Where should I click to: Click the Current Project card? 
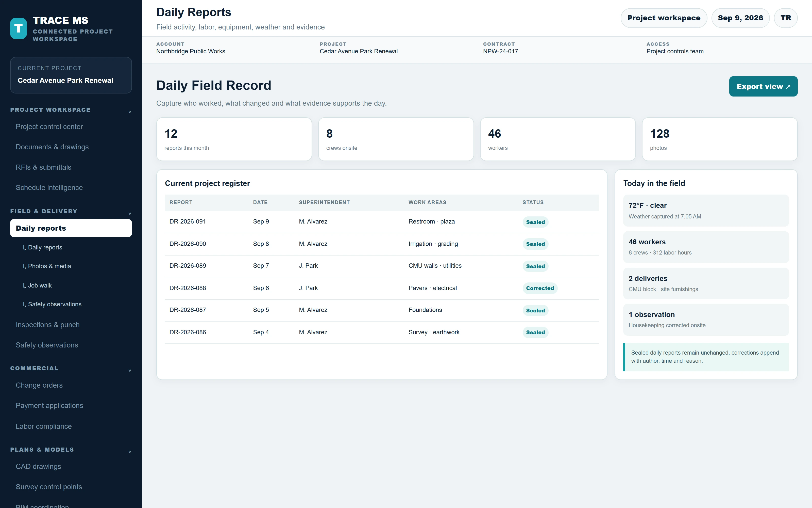71,75
